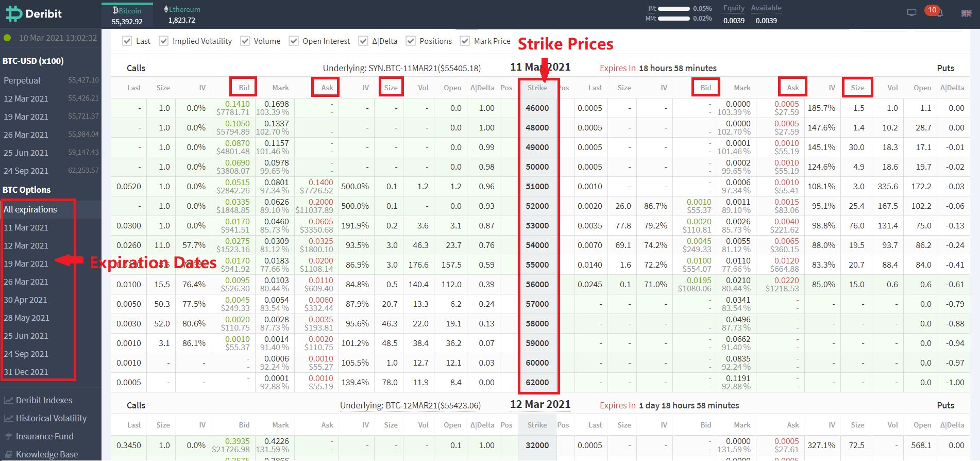Screen dimensions: 980x461
Task: Click the call ask 0.0325 at strike 54000
Action: (x=321, y=241)
